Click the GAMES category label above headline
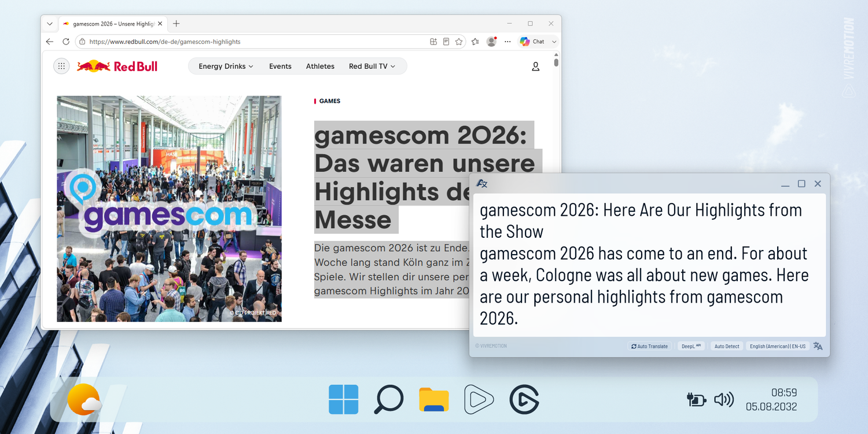This screenshot has width=868, height=434. [330, 101]
